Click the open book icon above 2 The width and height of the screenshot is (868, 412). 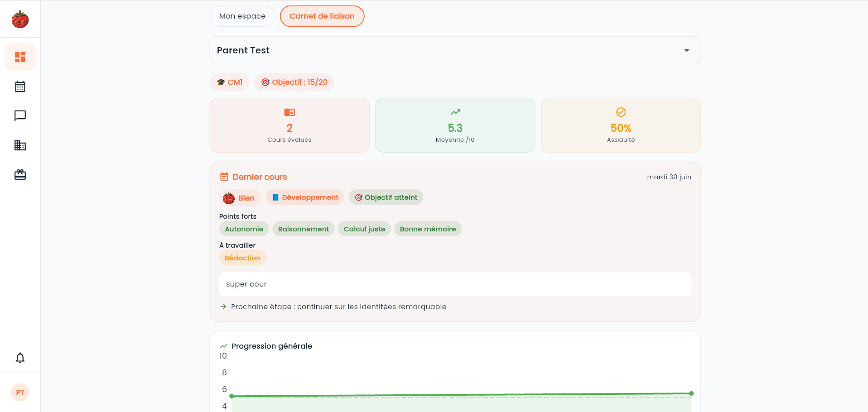289,112
